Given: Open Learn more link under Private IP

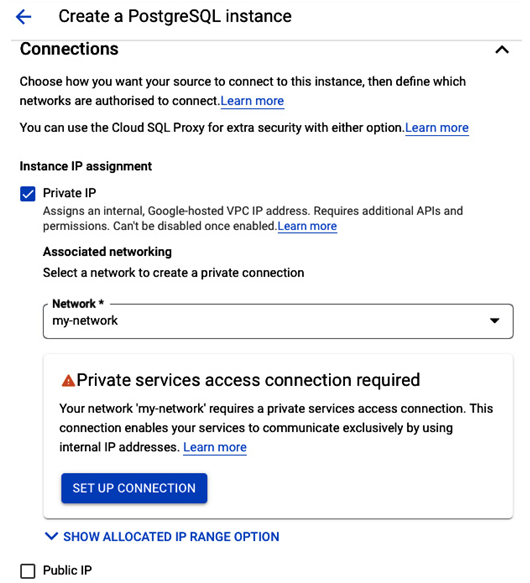Looking at the screenshot, I should [x=307, y=226].
